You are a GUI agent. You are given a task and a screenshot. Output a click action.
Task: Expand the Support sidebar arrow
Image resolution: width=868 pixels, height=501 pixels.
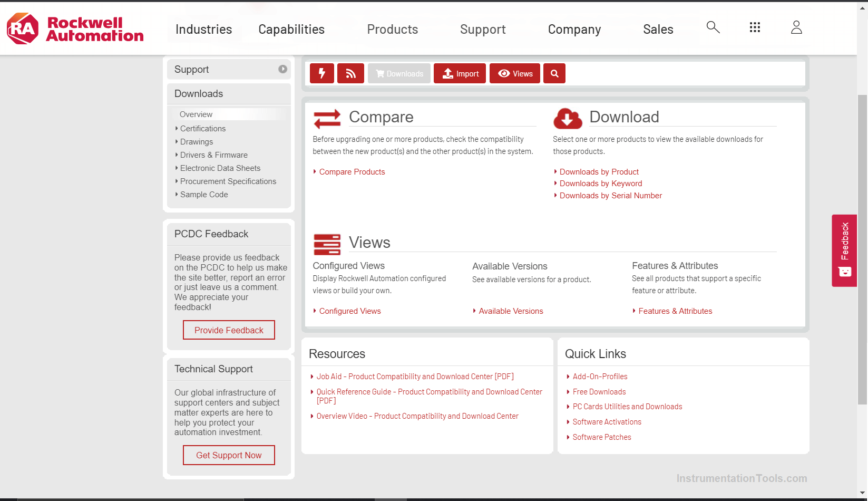point(283,69)
